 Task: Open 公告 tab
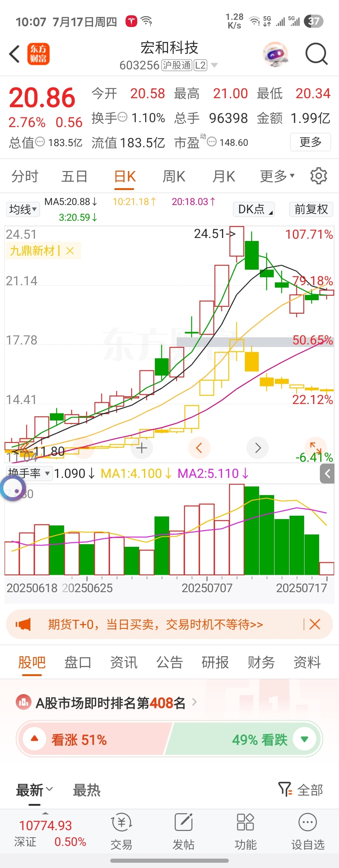pyautogui.click(x=169, y=662)
